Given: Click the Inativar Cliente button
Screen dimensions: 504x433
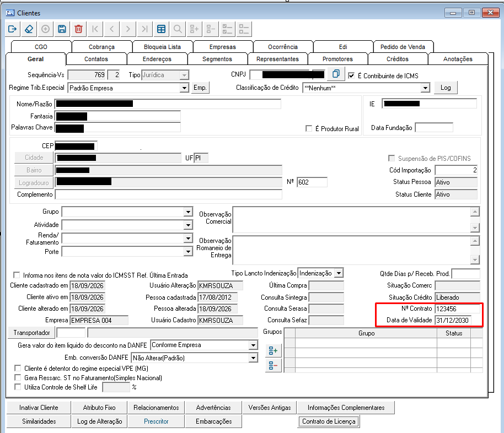Looking at the screenshot, I should (39, 407).
